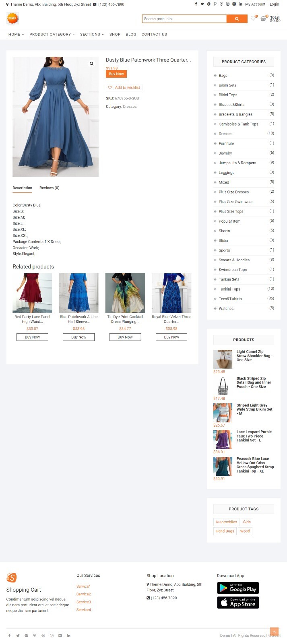Open the Dresses category link beside SKU
The image size is (287, 644).
point(130,107)
